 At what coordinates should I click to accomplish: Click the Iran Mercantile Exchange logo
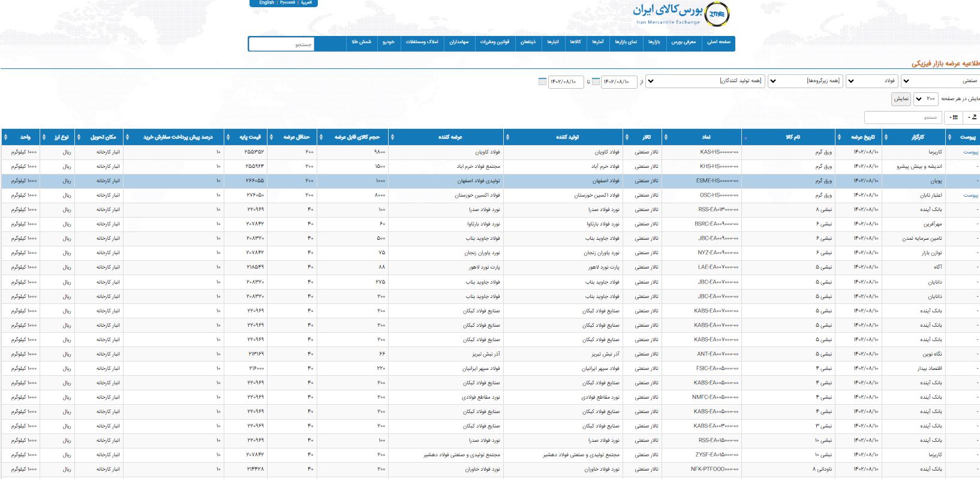[x=681, y=14]
